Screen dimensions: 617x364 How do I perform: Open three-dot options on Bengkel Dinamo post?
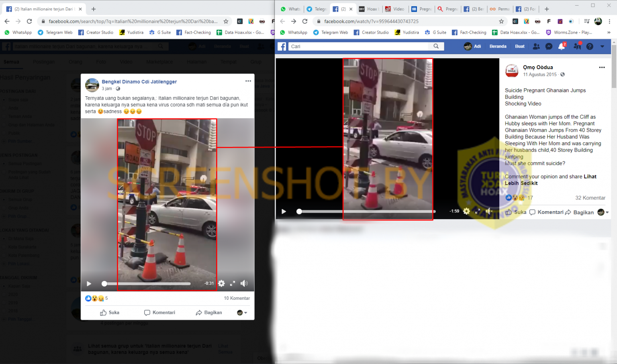tap(248, 81)
